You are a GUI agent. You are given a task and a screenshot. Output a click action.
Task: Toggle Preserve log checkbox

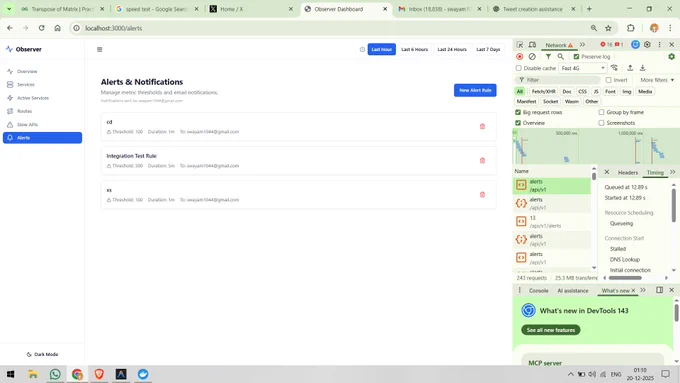point(576,56)
